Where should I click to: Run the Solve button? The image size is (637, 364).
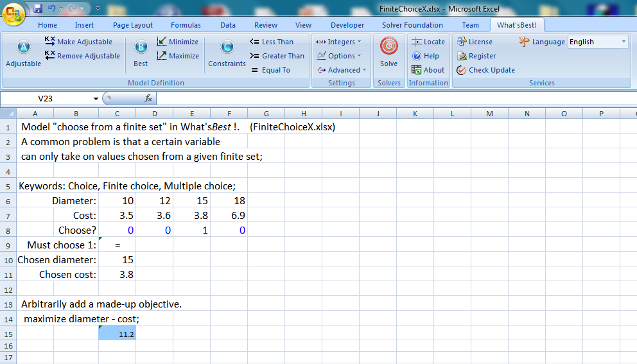tap(388, 52)
